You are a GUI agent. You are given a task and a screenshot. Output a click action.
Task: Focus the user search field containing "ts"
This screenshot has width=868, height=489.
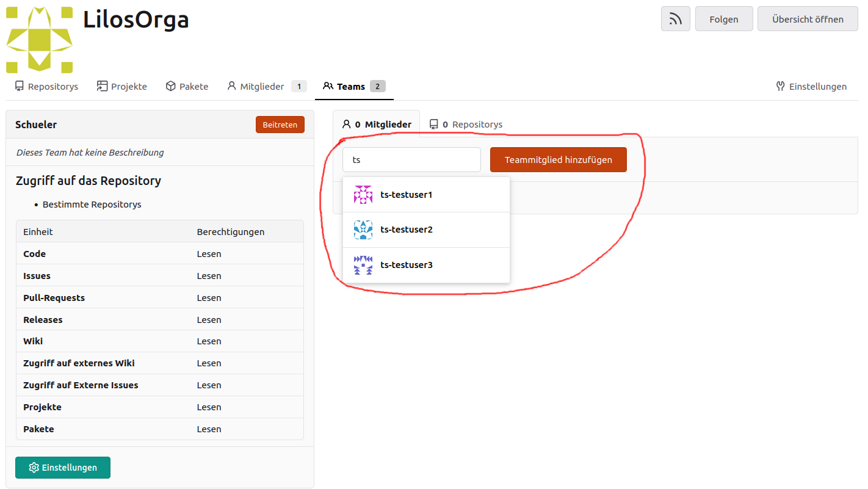click(411, 160)
